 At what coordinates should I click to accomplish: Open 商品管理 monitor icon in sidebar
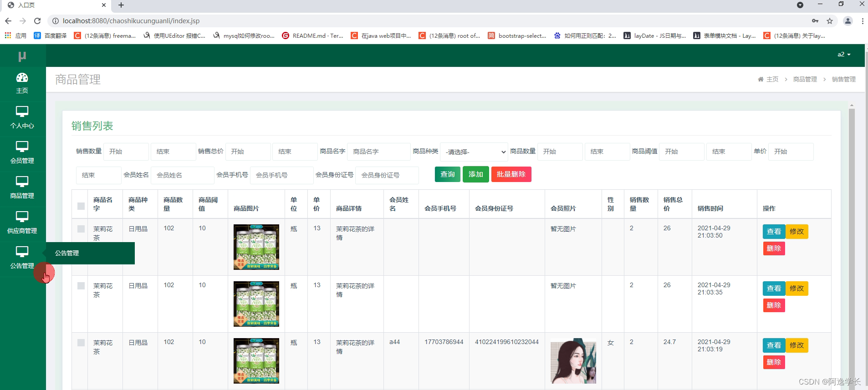point(22,182)
